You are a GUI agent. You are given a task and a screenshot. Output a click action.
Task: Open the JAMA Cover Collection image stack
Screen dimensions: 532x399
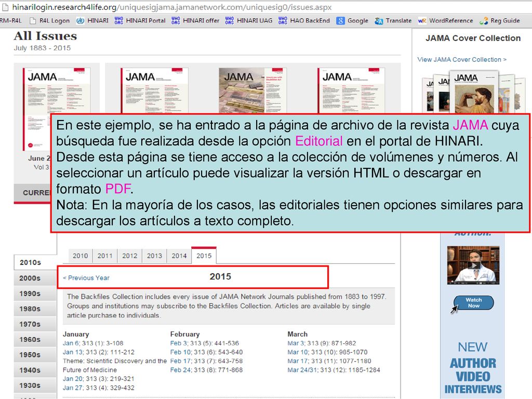point(473,92)
